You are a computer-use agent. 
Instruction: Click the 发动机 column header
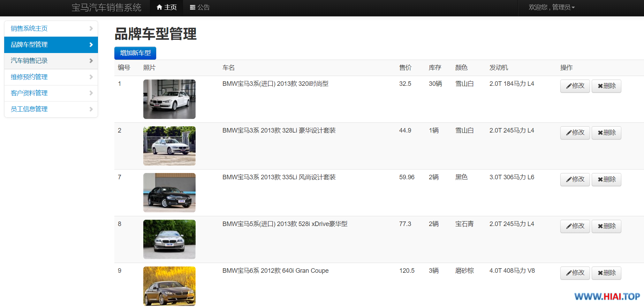coord(499,68)
